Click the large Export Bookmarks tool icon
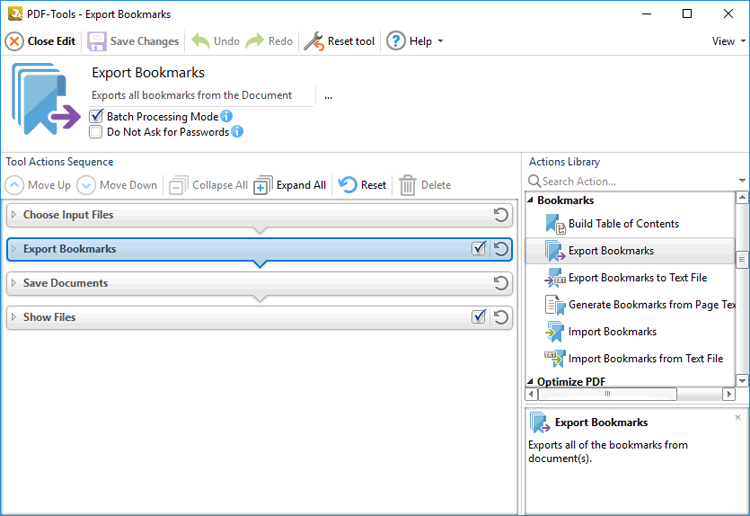 [46, 99]
